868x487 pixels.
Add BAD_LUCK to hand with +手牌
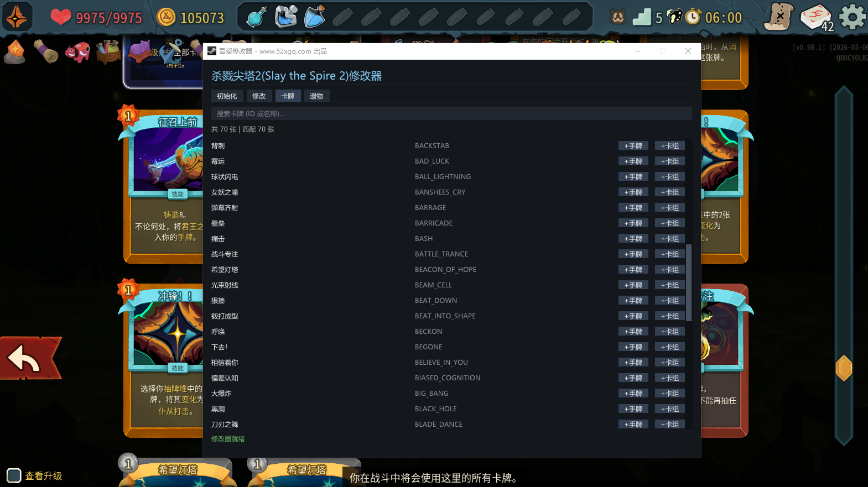pyautogui.click(x=633, y=161)
